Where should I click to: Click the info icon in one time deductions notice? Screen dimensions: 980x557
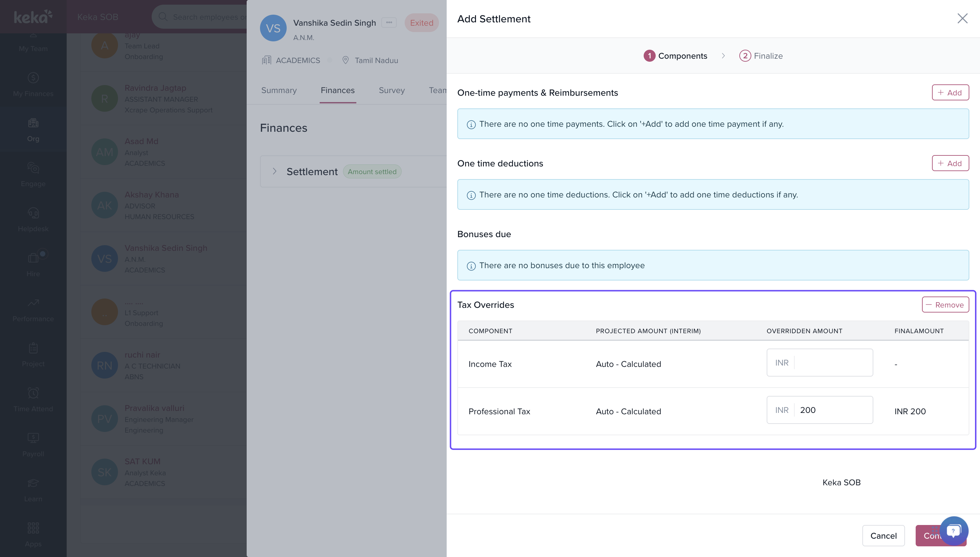(471, 195)
